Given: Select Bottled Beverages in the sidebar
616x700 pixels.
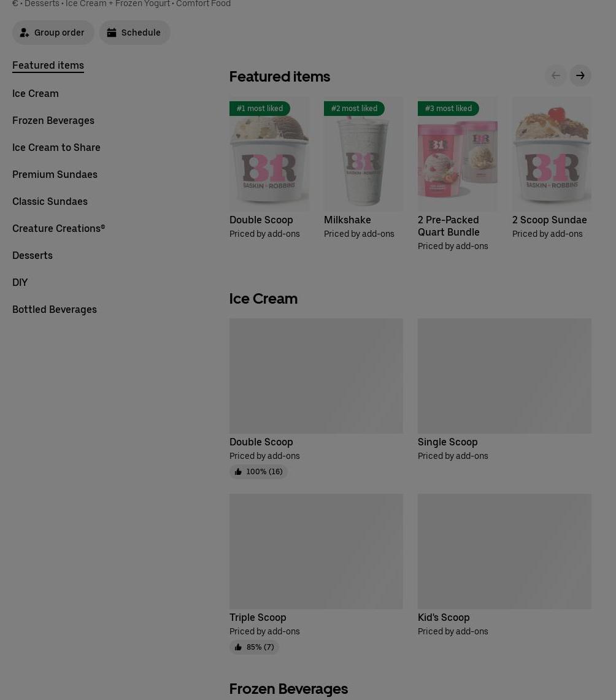Looking at the screenshot, I should pos(55,309).
